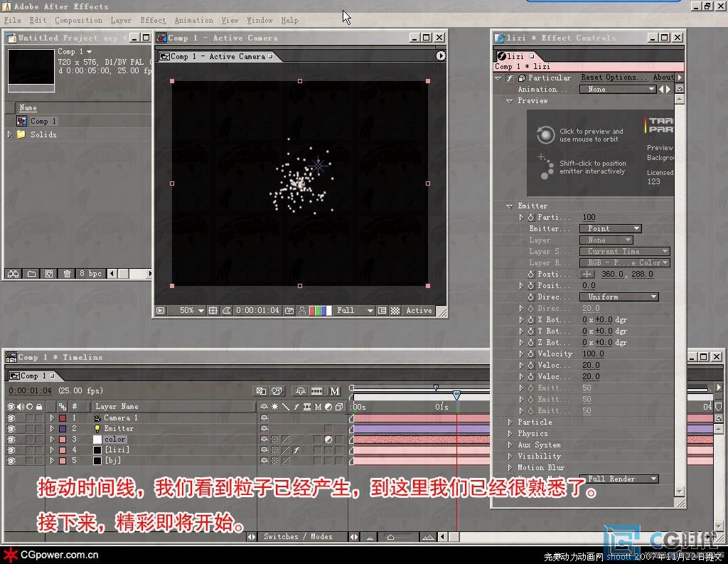Expand the Particle section
The image size is (728, 564).
pyautogui.click(x=510, y=422)
